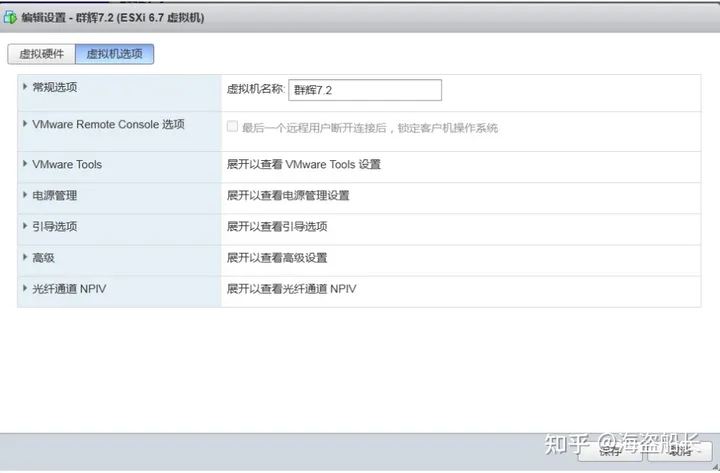Screen dimensions: 720x473
Task: Click the VMware Remote Console 选项 label
Action: click(x=108, y=124)
